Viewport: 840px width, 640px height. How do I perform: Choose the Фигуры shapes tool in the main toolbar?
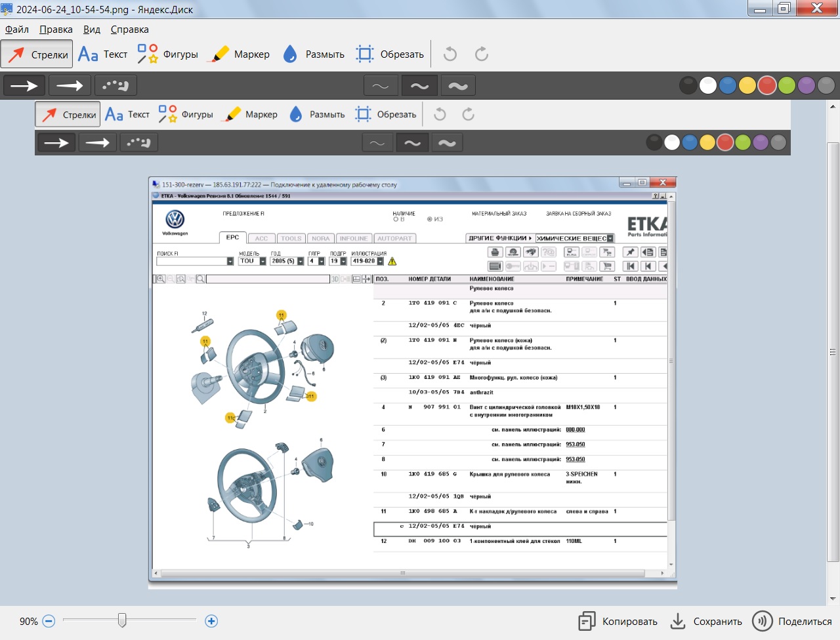click(x=167, y=54)
